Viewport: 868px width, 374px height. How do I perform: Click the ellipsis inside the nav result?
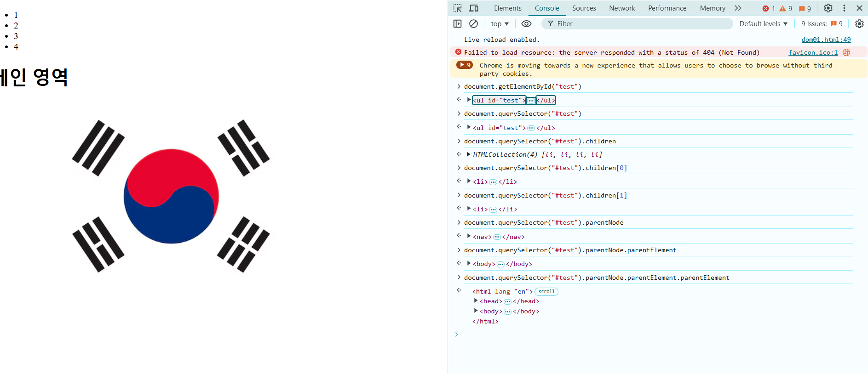click(497, 237)
